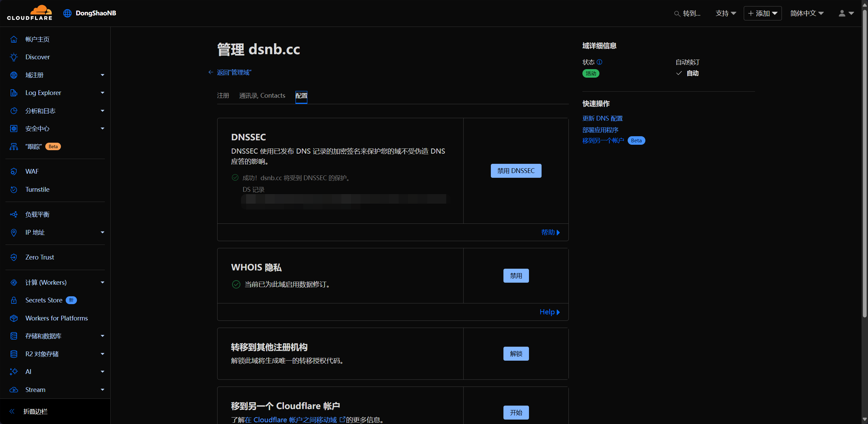Image resolution: width=868 pixels, height=424 pixels.
Task: Click the Cloudflare logo
Action: pyautogui.click(x=30, y=13)
